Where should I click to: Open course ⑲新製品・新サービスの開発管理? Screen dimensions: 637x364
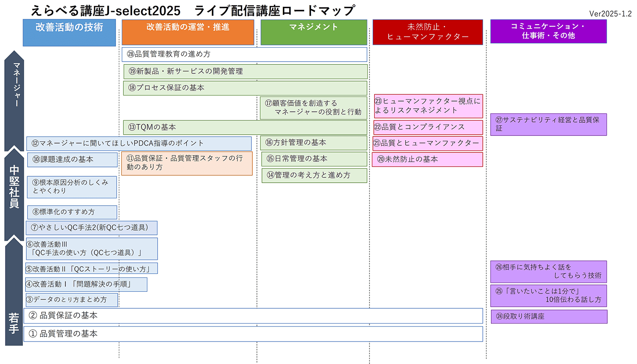point(245,71)
